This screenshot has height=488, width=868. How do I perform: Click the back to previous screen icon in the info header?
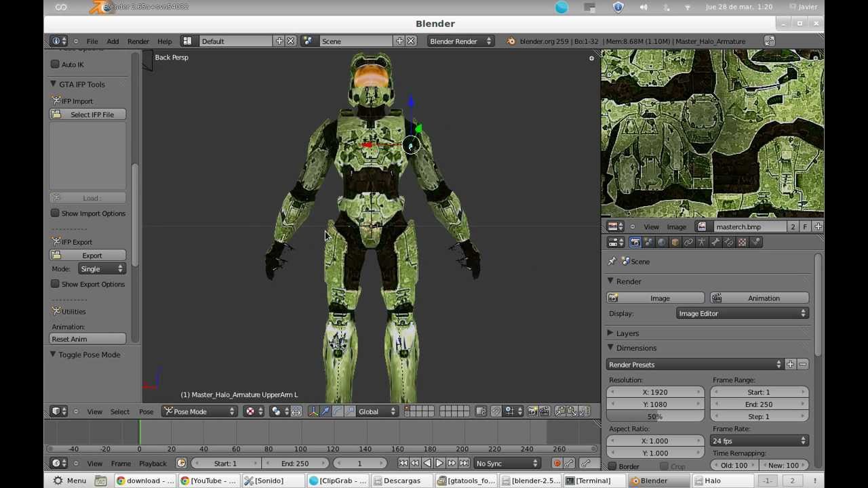coord(770,41)
